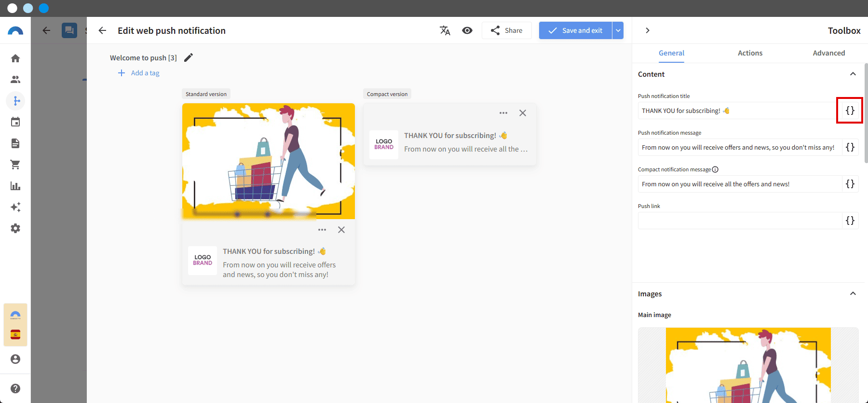Click the Compact notification message field

(x=739, y=184)
